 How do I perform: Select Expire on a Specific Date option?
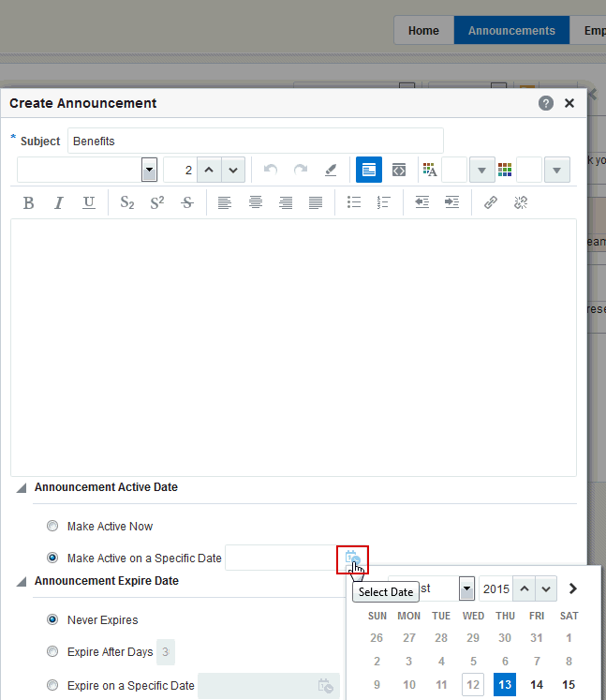[52, 685]
